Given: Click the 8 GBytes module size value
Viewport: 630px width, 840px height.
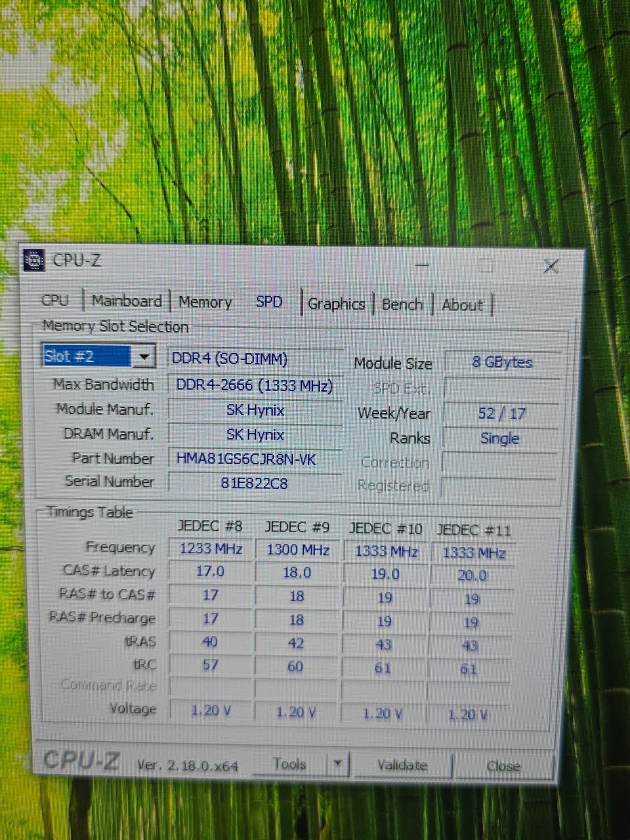Looking at the screenshot, I should (x=502, y=362).
